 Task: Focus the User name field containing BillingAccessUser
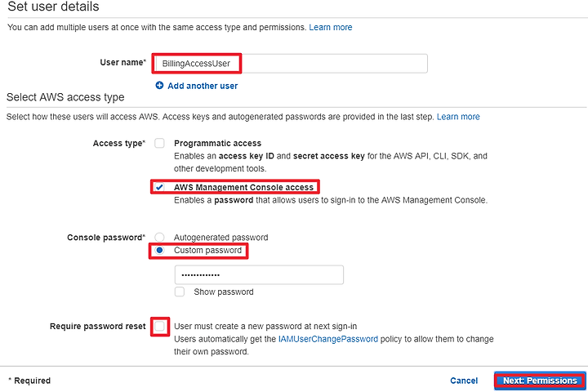(x=291, y=64)
